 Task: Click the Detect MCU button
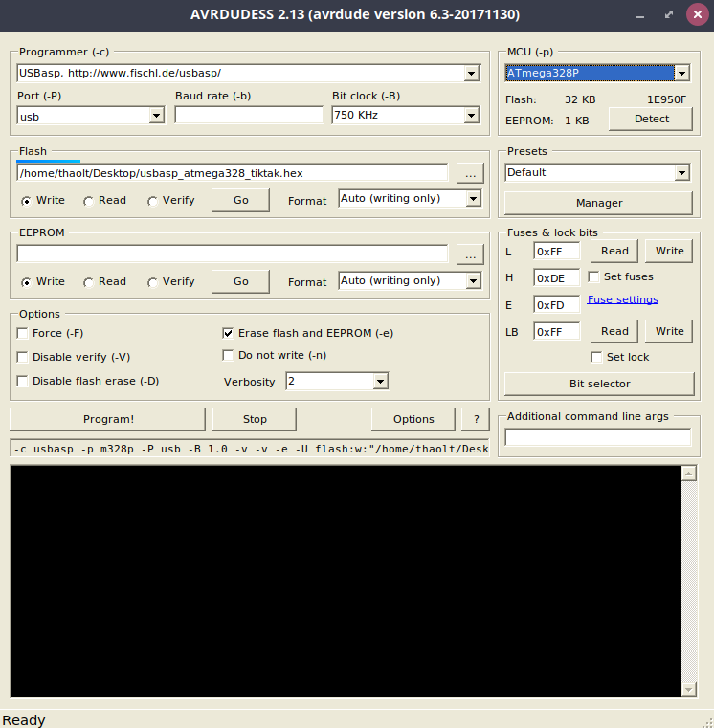(x=651, y=119)
